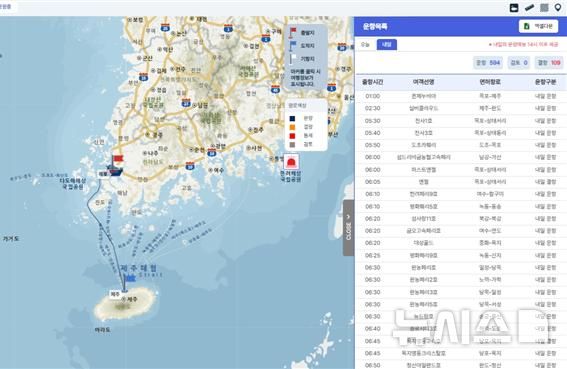Sort by the 출항시간 column header
This screenshot has width=567, height=369.
[372, 82]
